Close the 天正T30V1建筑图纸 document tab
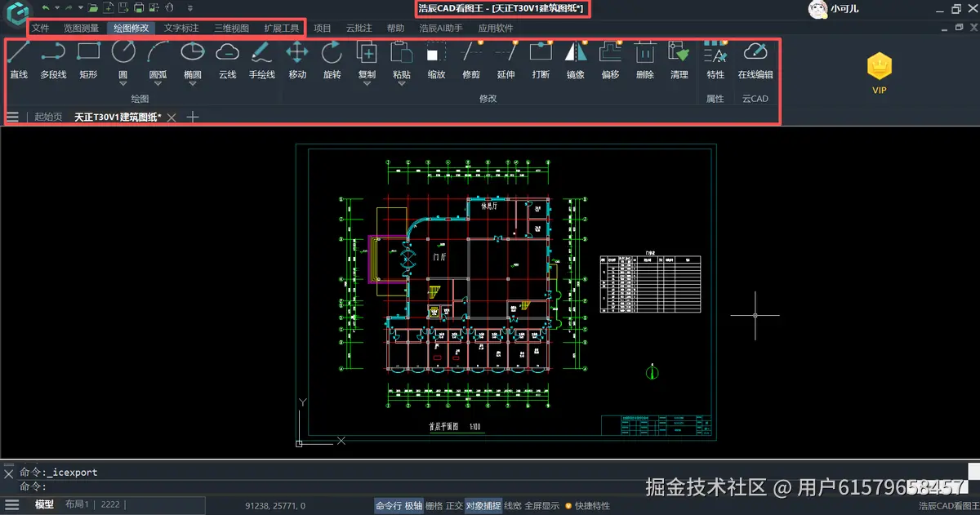Screen dimensions: 980x515 (171, 118)
